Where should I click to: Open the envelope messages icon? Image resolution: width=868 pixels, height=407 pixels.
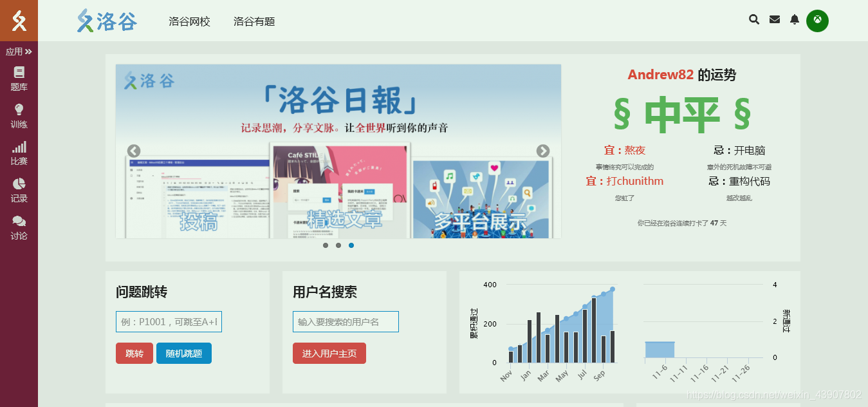pos(774,19)
